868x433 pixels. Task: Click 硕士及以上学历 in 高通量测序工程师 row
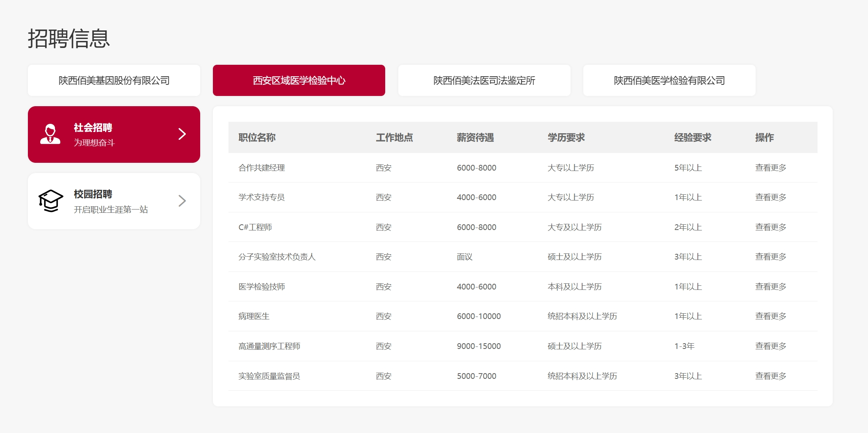(x=575, y=346)
